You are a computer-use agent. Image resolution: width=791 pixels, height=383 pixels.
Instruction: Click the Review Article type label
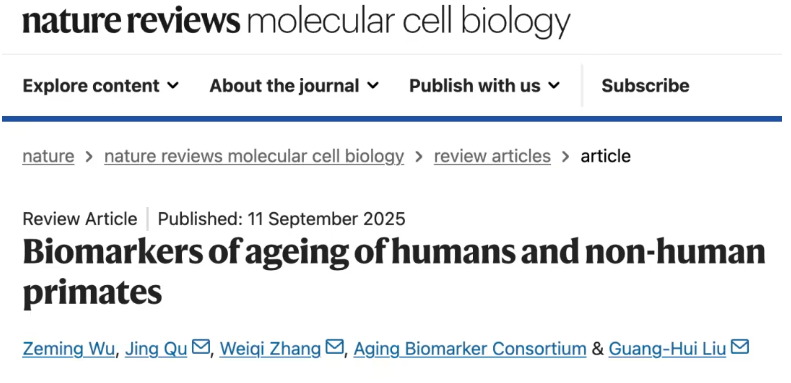point(80,219)
